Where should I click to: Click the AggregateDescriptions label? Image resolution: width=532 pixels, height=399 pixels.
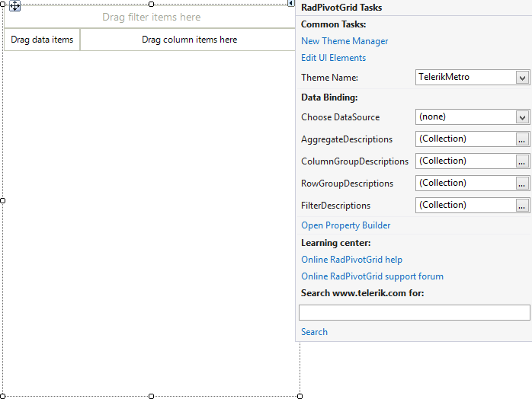coord(347,139)
